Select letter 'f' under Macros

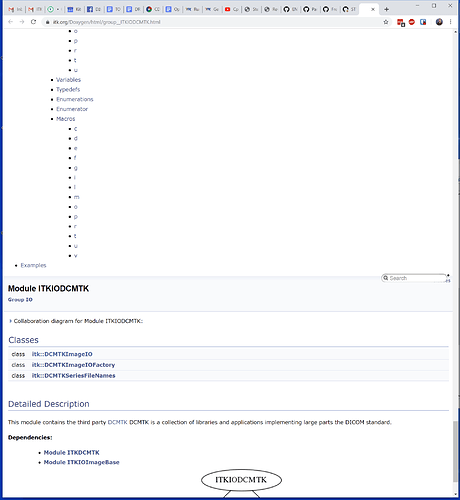tap(75, 158)
